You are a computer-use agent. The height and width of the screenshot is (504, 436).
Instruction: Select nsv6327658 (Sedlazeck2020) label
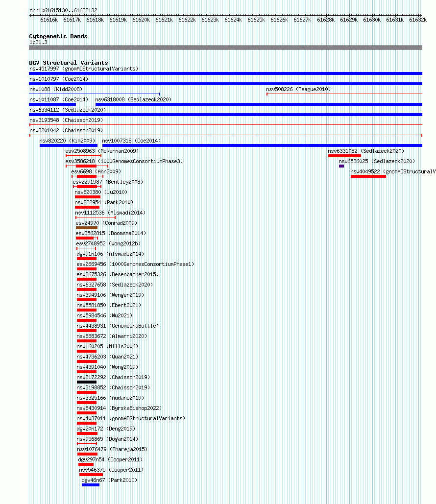coord(115,285)
